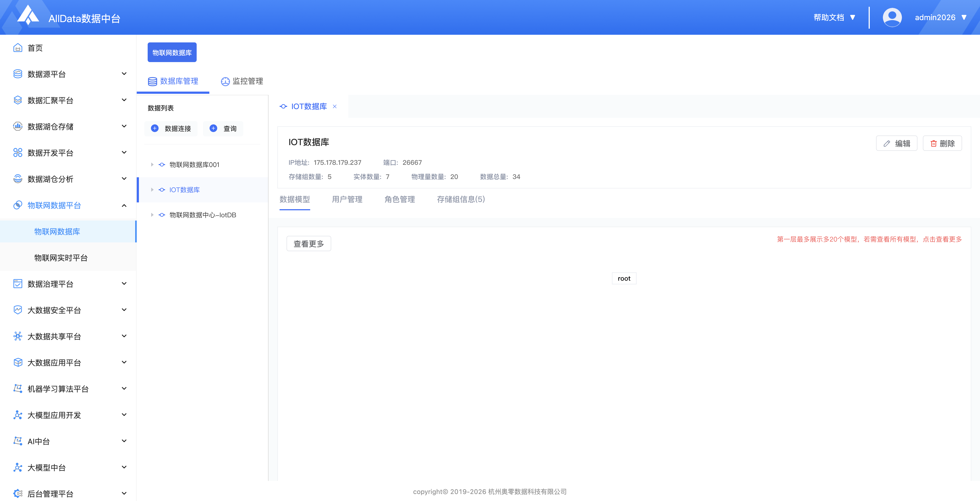The width and height of the screenshot is (980, 501).
Task: Click the 删除 button label
Action: (947, 143)
